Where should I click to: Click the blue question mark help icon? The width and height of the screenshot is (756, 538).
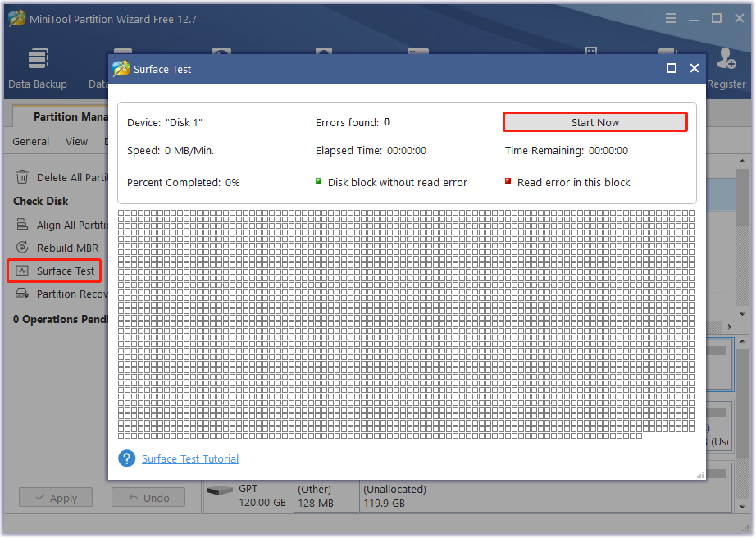coord(127,458)
